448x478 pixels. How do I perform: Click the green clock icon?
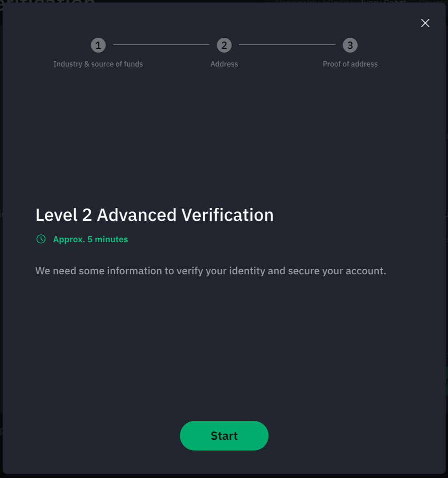(x=41, y=239)
